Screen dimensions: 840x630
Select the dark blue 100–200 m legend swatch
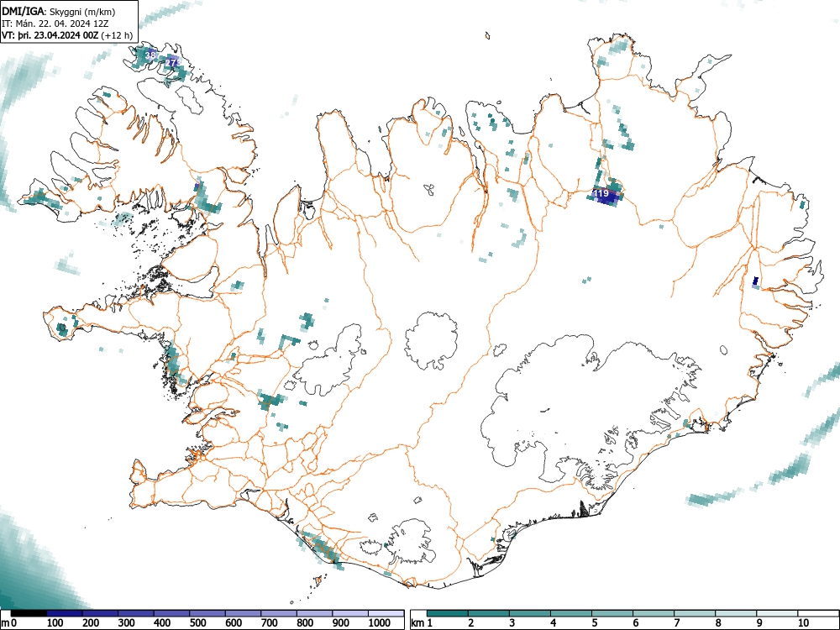click(65, 613)
